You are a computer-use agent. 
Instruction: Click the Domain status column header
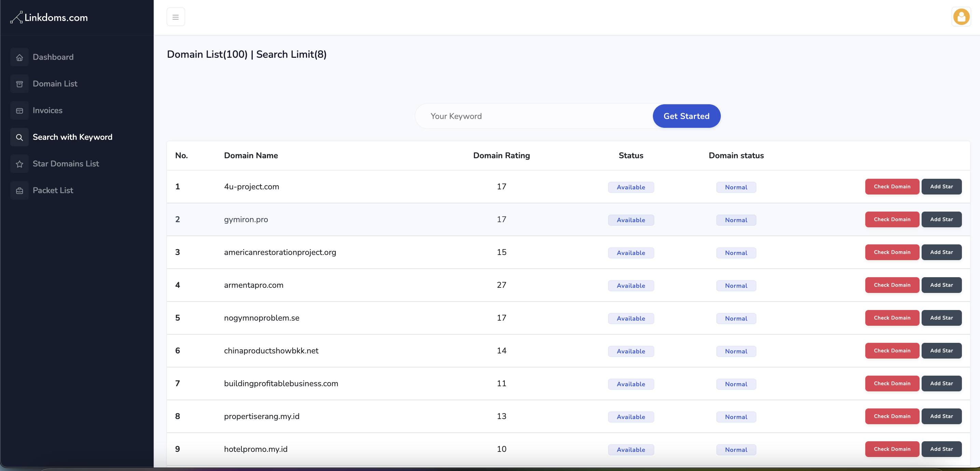pos(736,156)
